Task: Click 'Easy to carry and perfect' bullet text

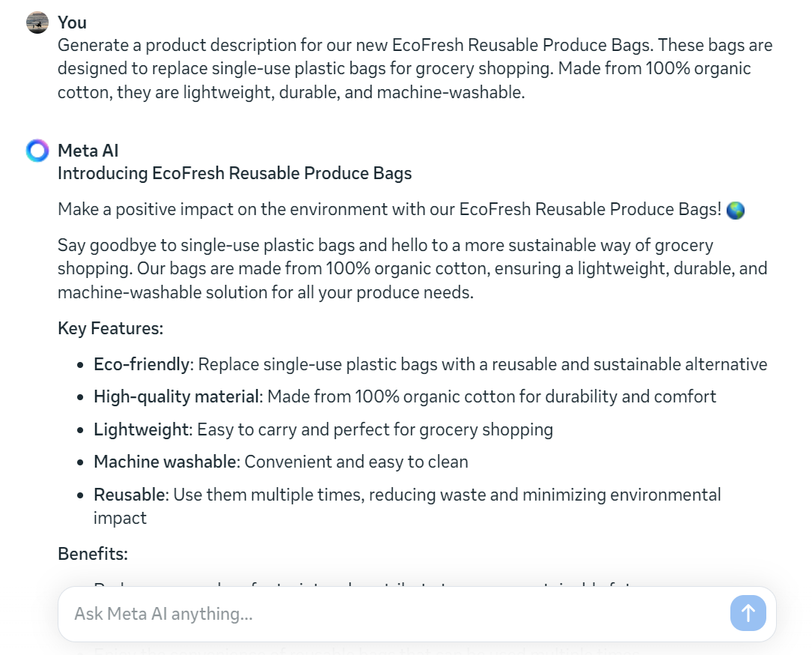Action: point(375,429)
